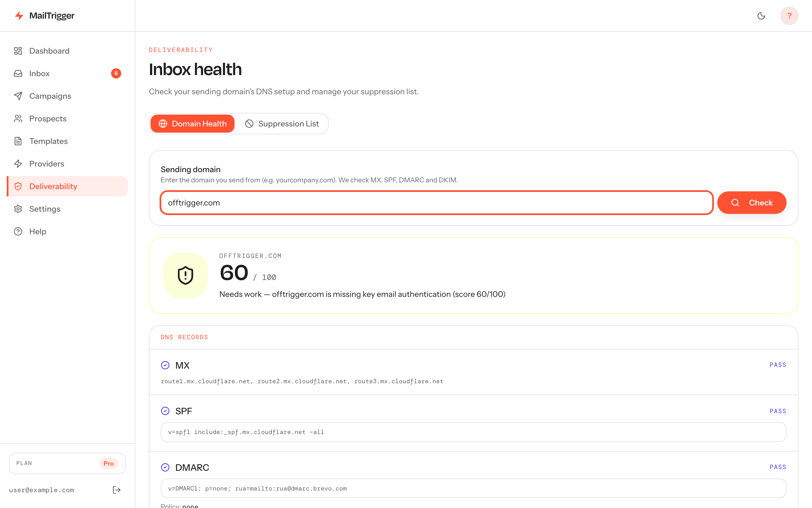Open the Templates page
This screenshot has width=812, height=508.
coord(67,141)
